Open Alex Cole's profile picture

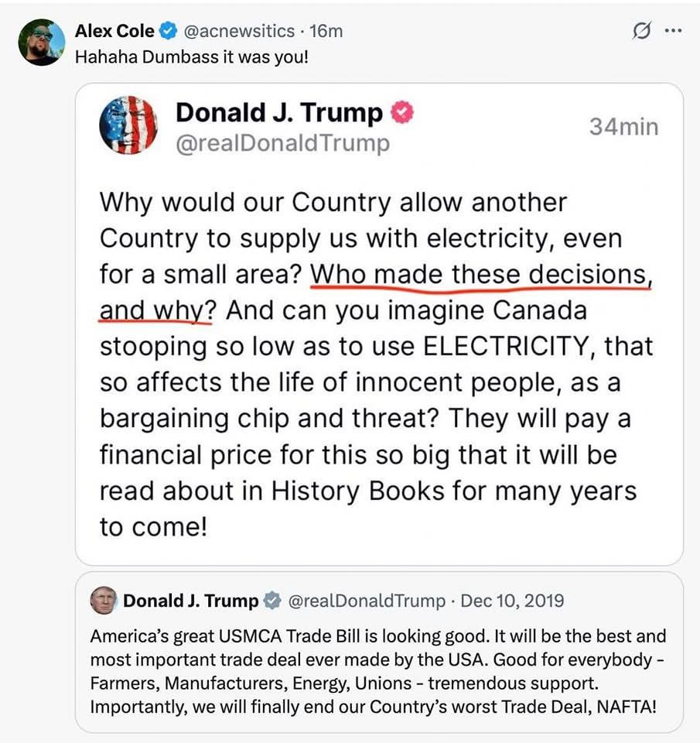coord(42,42)
